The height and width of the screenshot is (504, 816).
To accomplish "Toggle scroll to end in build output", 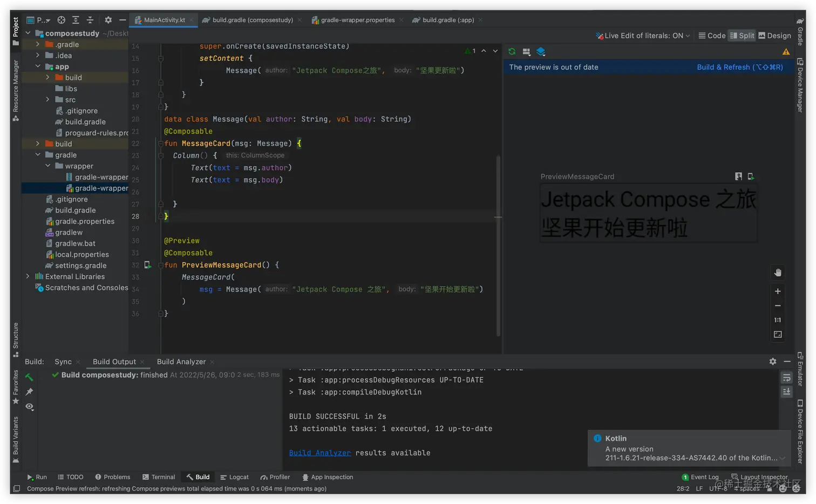I will click(787, 392).
